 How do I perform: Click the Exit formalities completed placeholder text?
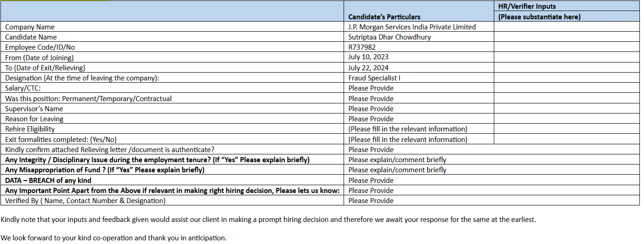pos(407,139)
